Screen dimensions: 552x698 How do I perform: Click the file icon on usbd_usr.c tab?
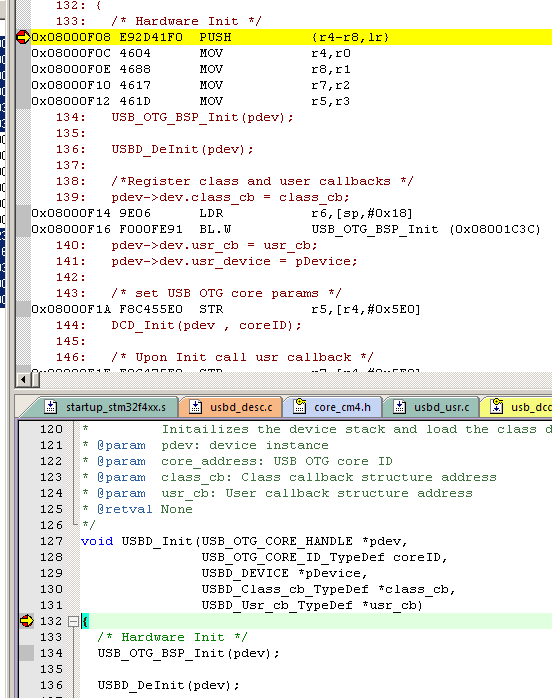(399, 407)
